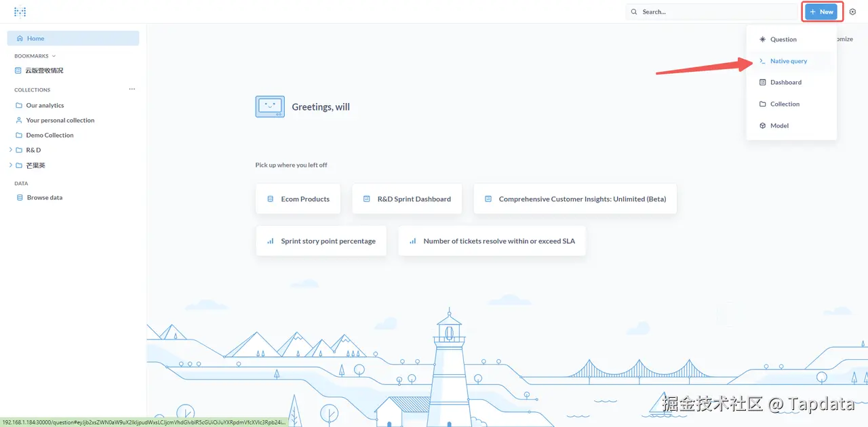Open the collections ellipsis options icon

pos(132,89)
